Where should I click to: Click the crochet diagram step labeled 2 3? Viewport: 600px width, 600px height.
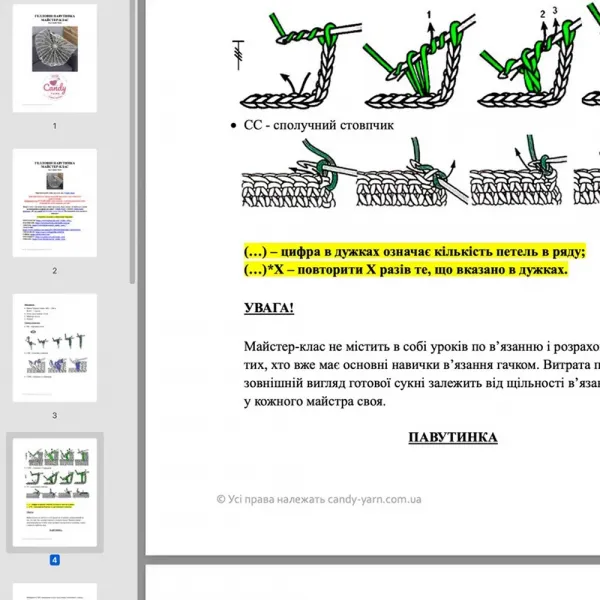pos(530,59)
